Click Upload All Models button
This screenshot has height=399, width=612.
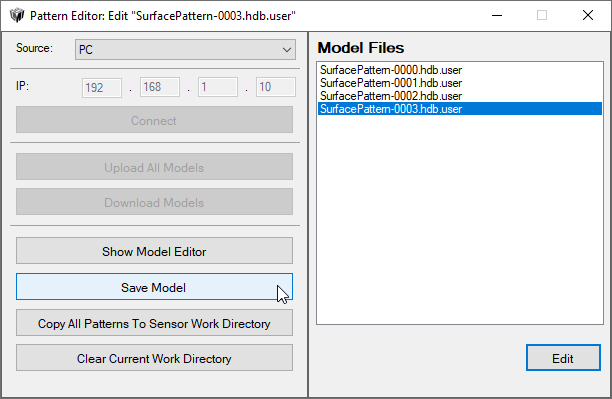pyautogui.click(x=154, y=167)
